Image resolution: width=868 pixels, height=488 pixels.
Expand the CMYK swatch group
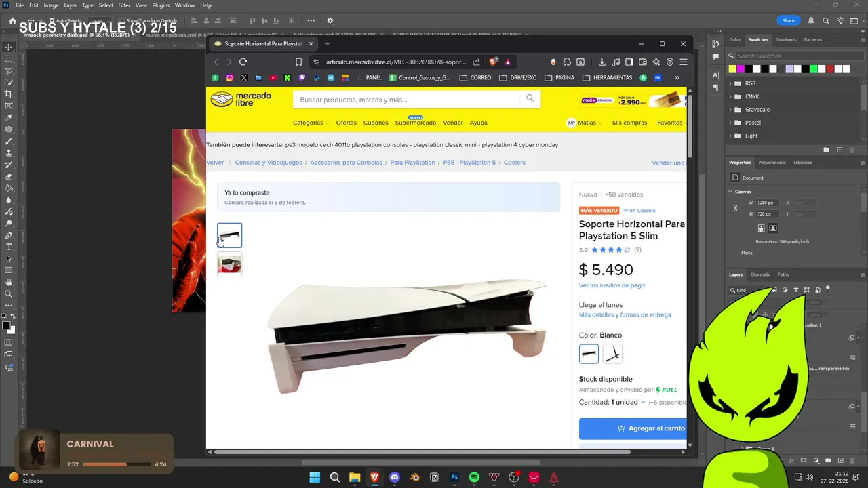730,96
